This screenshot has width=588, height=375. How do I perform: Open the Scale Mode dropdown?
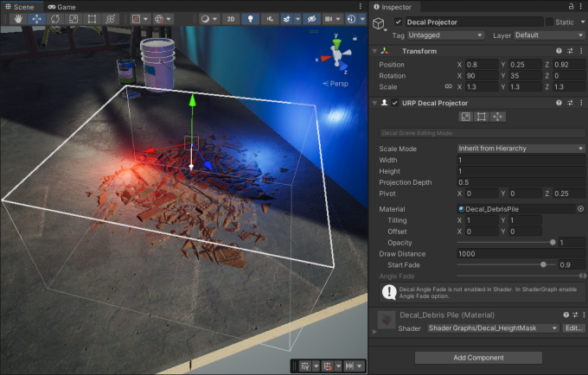click(x=521, y=149)
